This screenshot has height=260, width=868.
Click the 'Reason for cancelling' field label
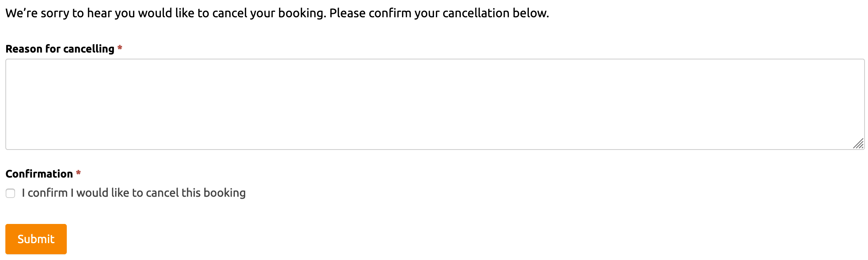point(60,49)
